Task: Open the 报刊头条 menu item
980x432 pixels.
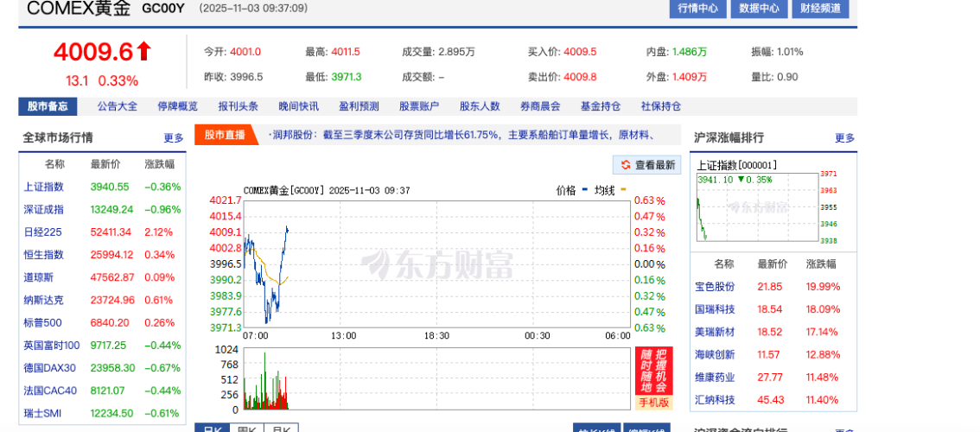Action: pyautogui.click(x=239, y=106)
